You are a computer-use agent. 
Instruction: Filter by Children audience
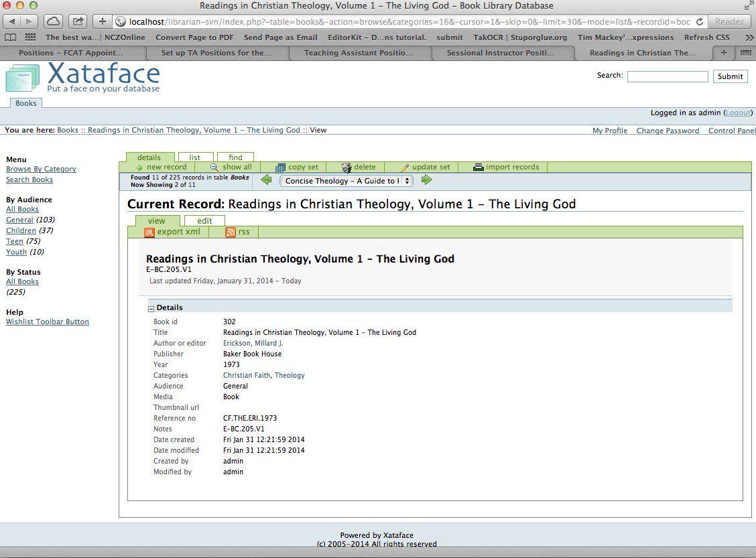[21, 230]
